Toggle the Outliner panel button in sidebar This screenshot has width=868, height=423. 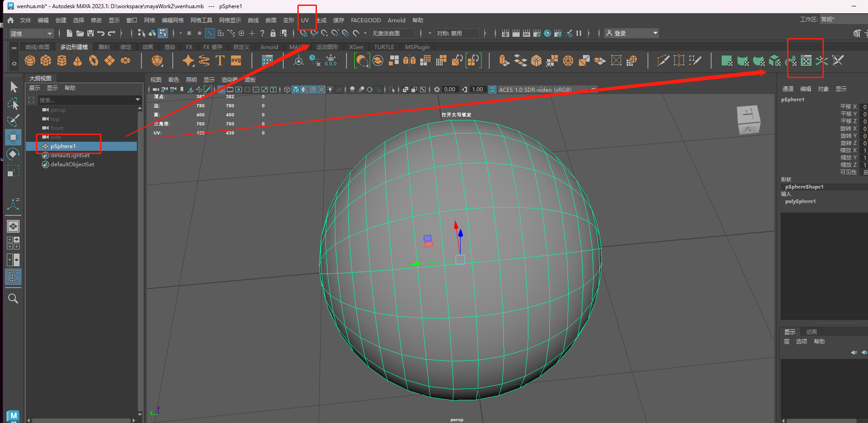click(x=13, y=277)
